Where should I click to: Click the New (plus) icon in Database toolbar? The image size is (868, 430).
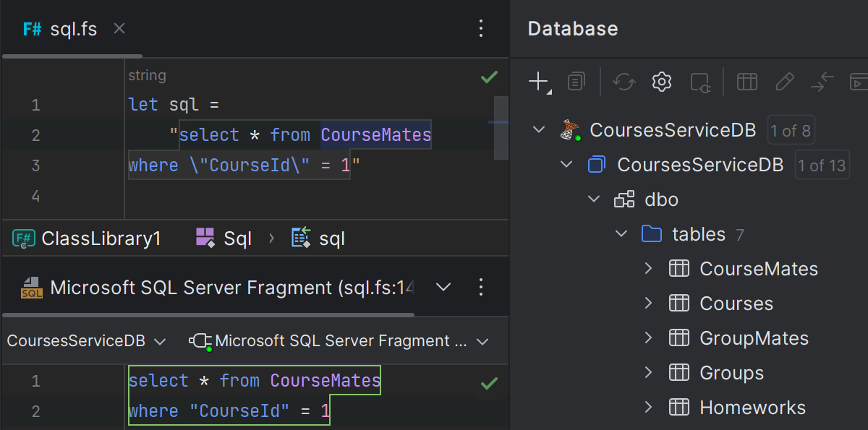538,82
